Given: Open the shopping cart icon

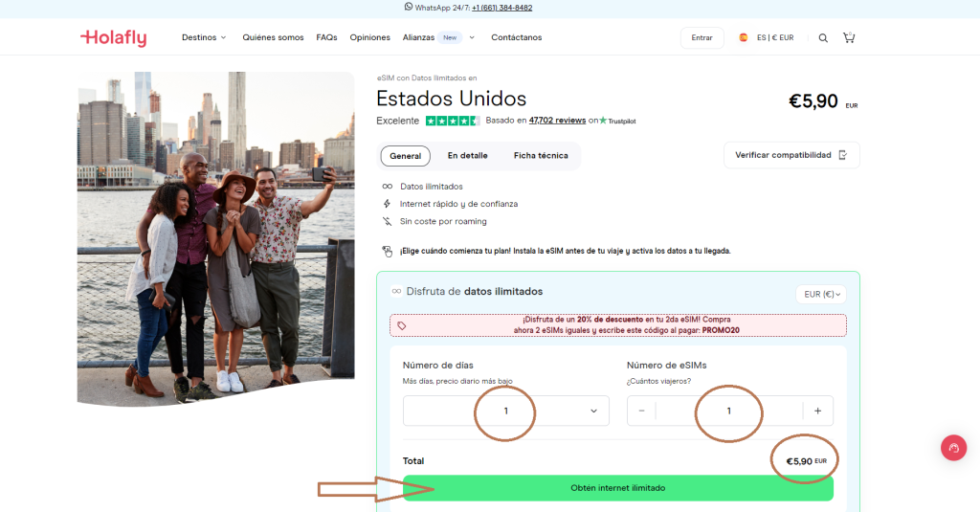Looking at the screenshot, I should click(x=848, y=38).
